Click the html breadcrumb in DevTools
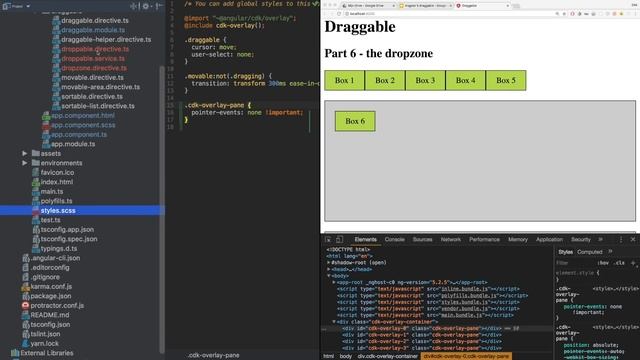640x360 pixels. 329,356
